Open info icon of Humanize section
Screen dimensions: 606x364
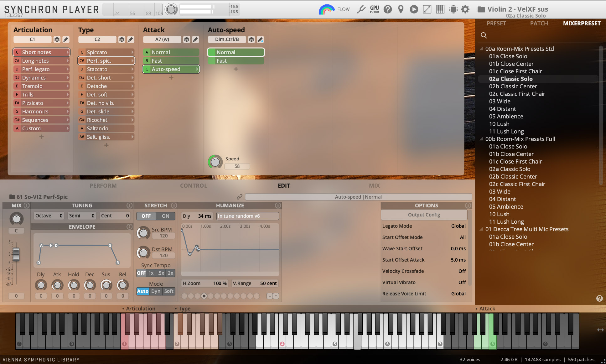point(278,205)
